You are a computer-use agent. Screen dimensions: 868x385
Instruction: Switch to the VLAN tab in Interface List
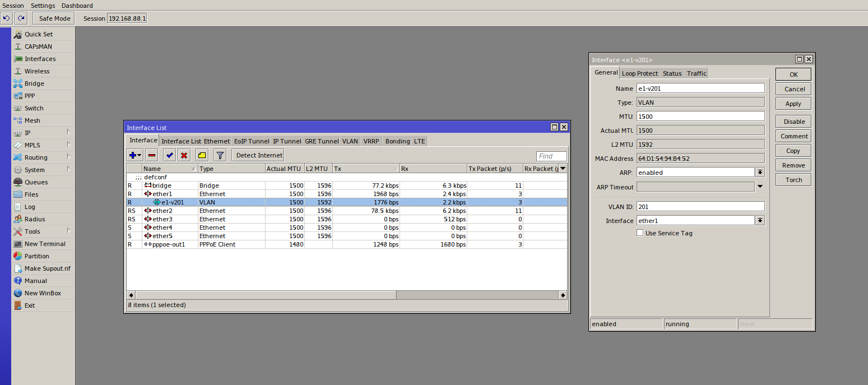coord(350,141)
